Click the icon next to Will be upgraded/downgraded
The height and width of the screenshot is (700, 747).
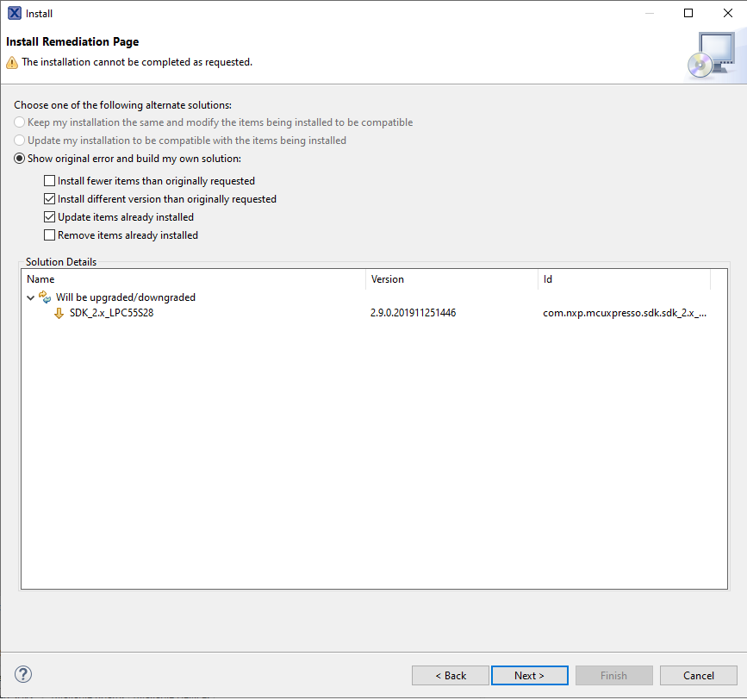[x=47, y=297]
